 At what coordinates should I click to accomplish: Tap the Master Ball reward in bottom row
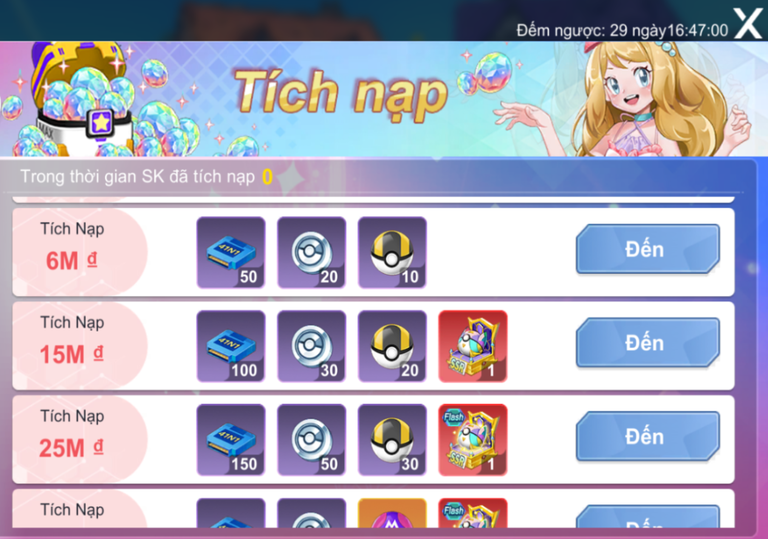(x=392, y=513)
